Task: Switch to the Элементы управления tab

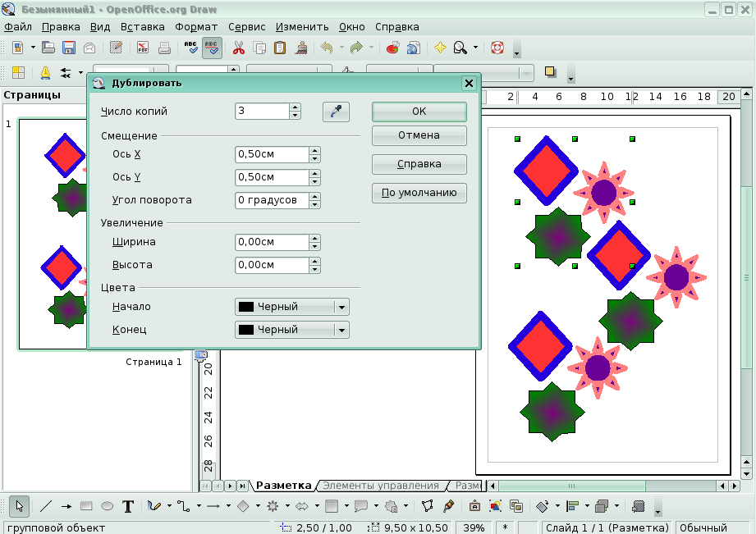Action: point(380,486)
